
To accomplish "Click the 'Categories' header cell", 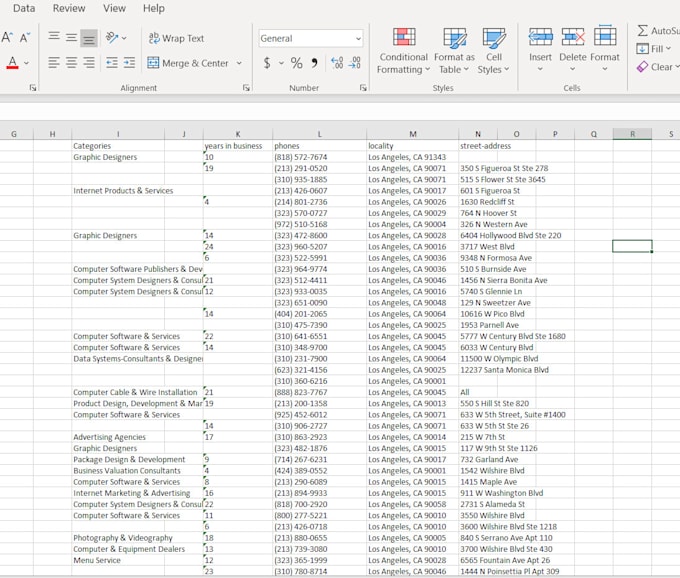I will [118, 146].
